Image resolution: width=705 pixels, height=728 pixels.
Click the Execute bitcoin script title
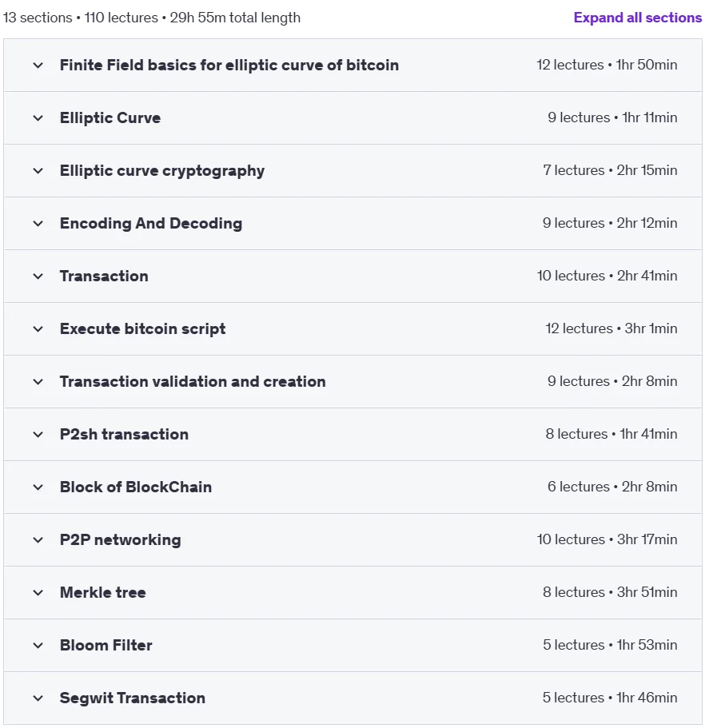pyautogui.click(x=142, y=328)
